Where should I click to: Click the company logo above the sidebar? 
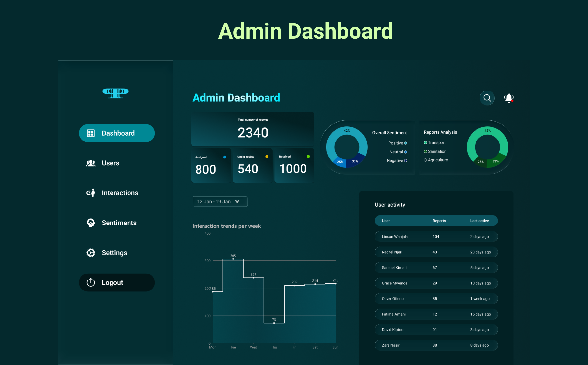115,93
